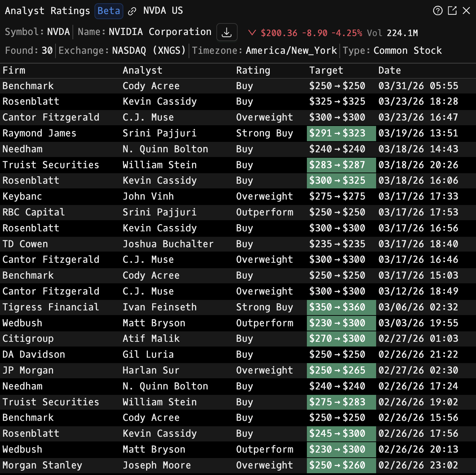Sort by the Rating column header
Screen dimensions: 476x475
point(253,70)
